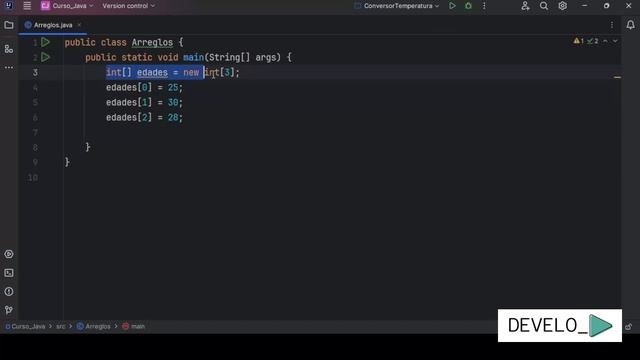Start debugging with the bug icon
Viewport: 640px width, 360px height.
[468, 6]
